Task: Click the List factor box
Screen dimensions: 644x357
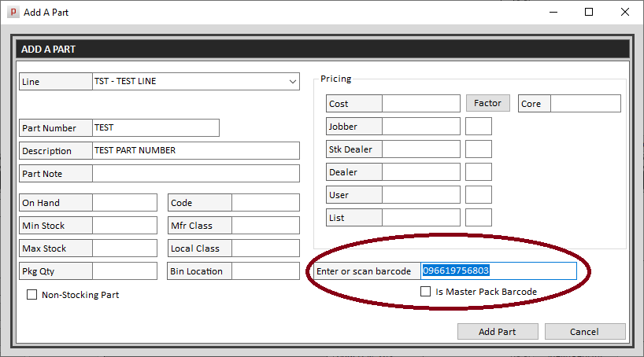Action: click(479, 218)
